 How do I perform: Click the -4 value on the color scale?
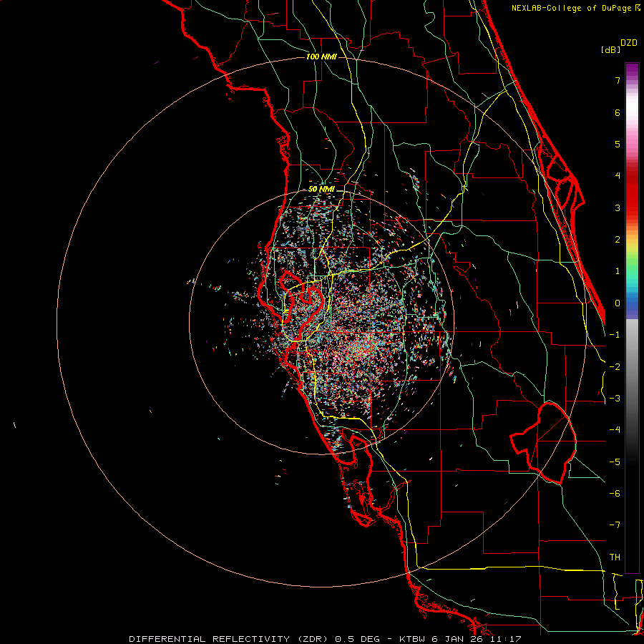615,430
